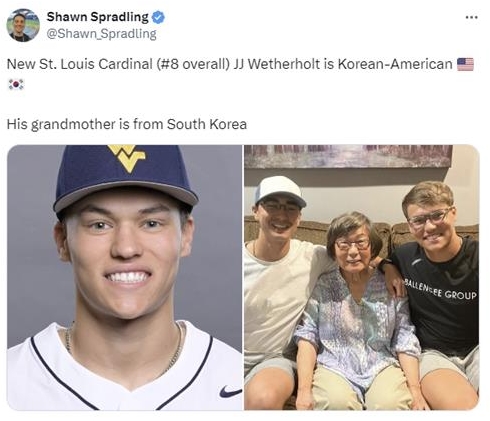Viewport: 490px width, 421px height.
Task: Click the South Korean flag emoji
Action: click(x=16, y=85)
